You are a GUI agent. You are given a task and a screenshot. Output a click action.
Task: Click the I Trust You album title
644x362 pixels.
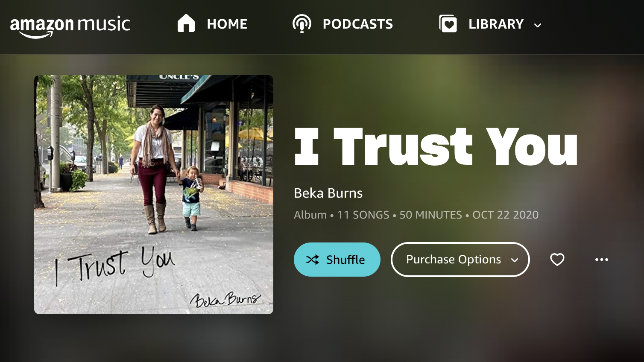click(x=436, y=146)
